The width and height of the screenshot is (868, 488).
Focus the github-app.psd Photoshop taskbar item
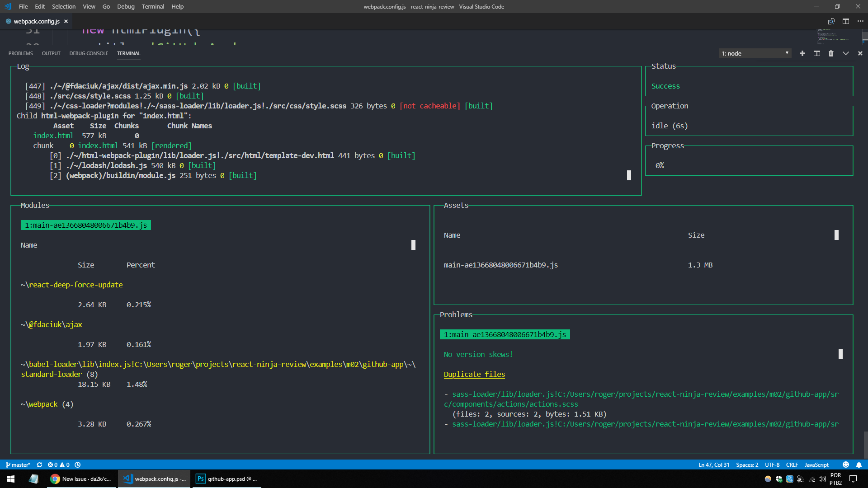[x=227, y=479]
